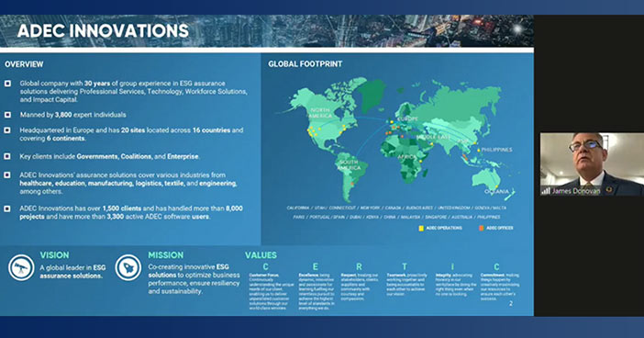Image resolution: width=644 pixels, height=338 pixels.
Task: Click James Donovan's video thumbnail
Action: point(592,164)
